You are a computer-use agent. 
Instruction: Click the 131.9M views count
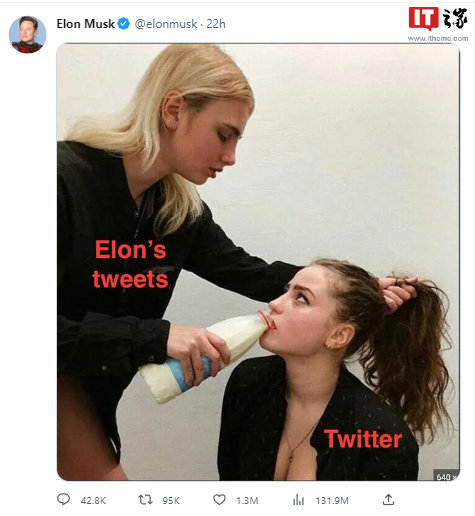point(332,500)
